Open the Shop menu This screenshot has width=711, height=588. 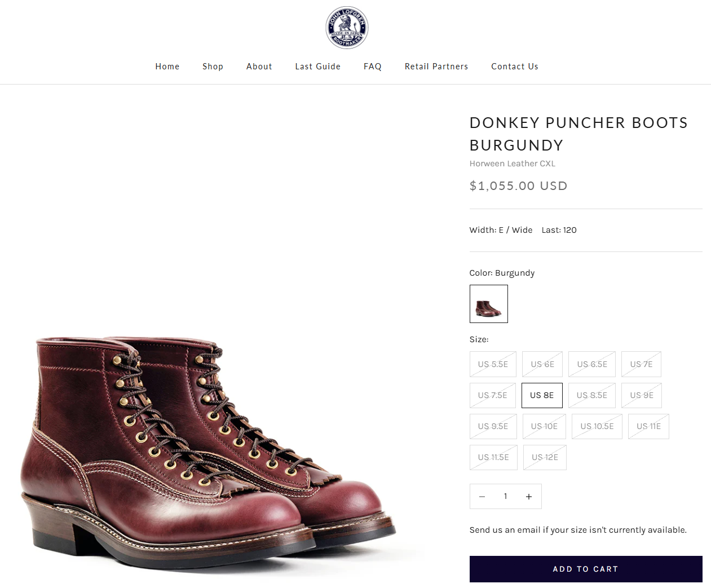point(213,67)
